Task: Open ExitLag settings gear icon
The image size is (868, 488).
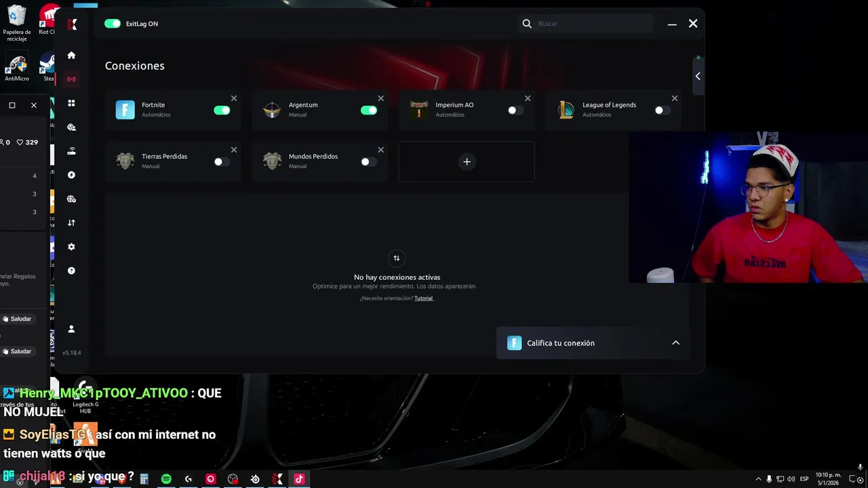Action: point(71,247)
